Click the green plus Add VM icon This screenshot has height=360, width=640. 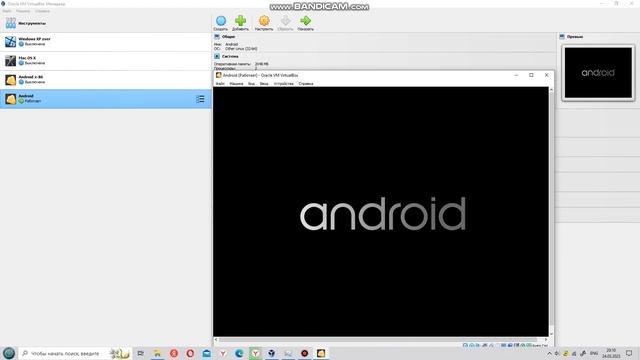pyautogui.click(x=240, y=21)
